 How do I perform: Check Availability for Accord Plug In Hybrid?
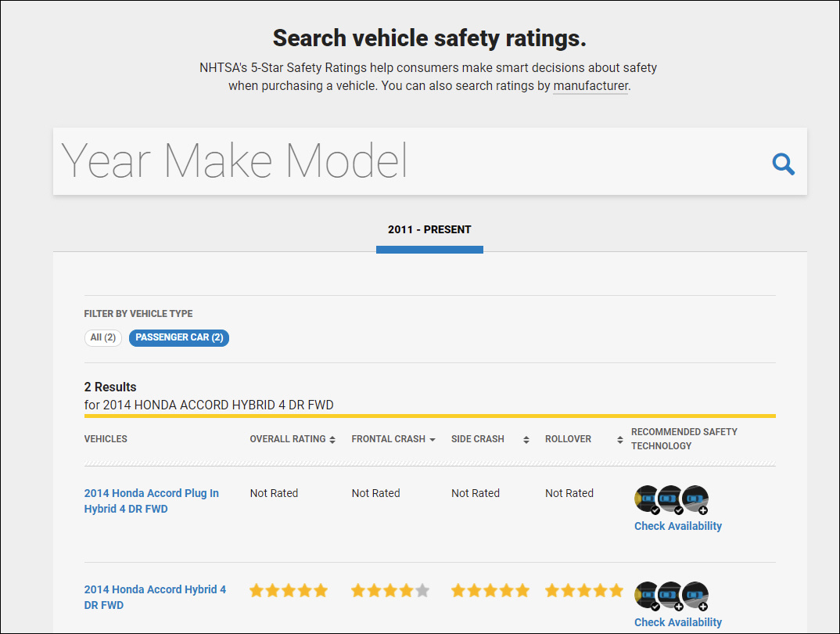pos(678,526)
